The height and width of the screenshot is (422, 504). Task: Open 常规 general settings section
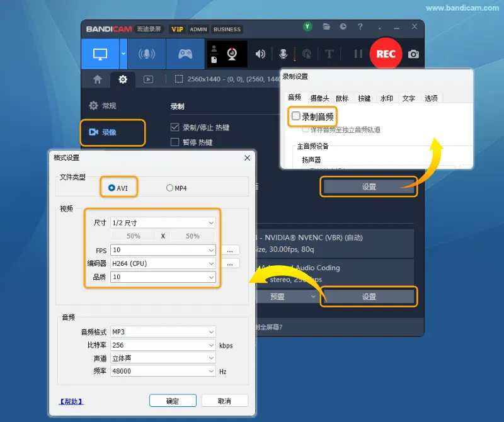click(103, 105)
